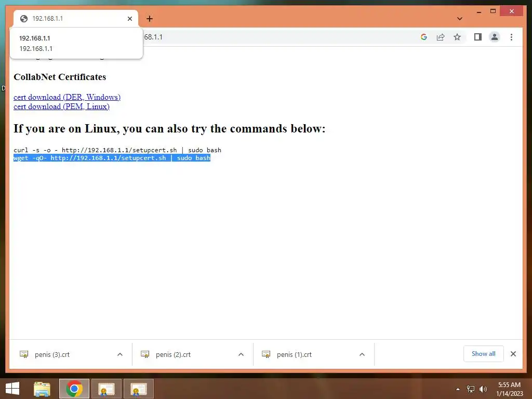Expand options for penis (2).crt download
This screenshot has height=399, width=532.
(241, 354)
